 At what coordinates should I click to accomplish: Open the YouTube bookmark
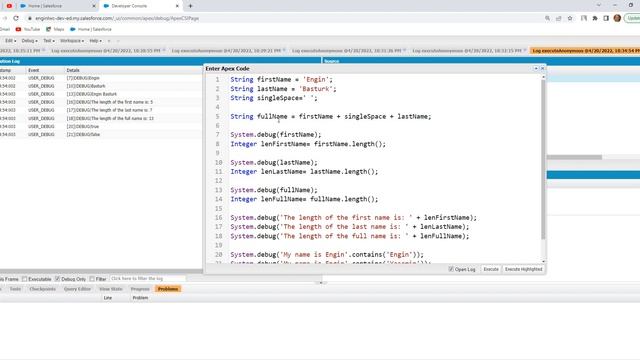28,29
